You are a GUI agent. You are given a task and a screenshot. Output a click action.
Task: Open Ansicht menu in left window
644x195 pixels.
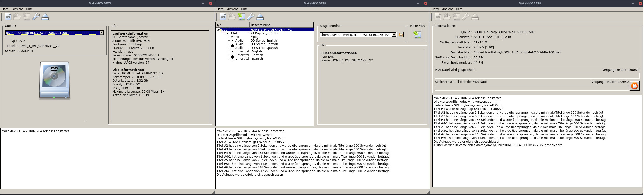click(18, 9)
